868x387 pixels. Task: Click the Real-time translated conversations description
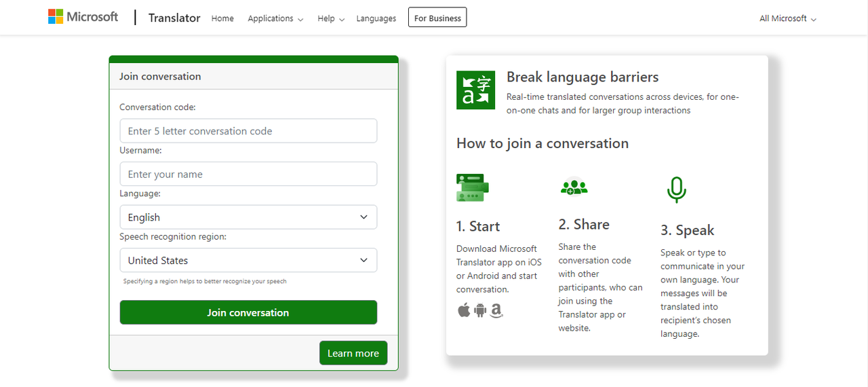(x=623, y=103)
